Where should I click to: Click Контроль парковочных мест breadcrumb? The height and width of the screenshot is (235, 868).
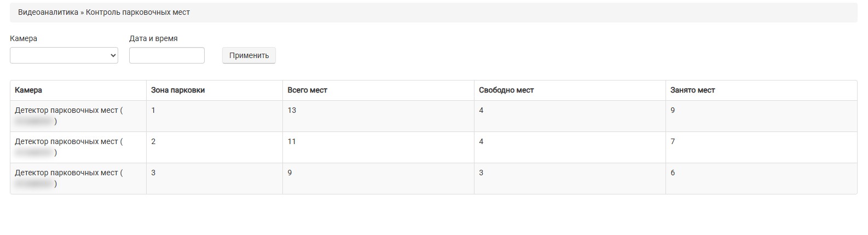click(138, 12)
